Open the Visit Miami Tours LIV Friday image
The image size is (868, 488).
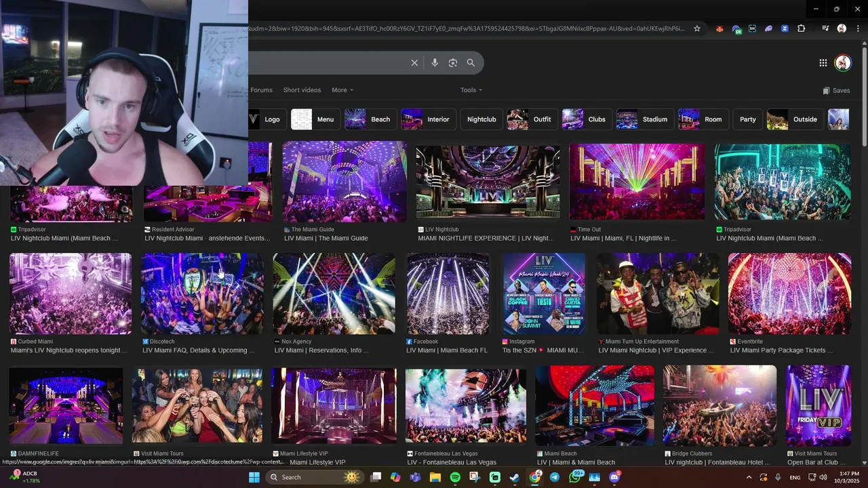pos(818,406)
